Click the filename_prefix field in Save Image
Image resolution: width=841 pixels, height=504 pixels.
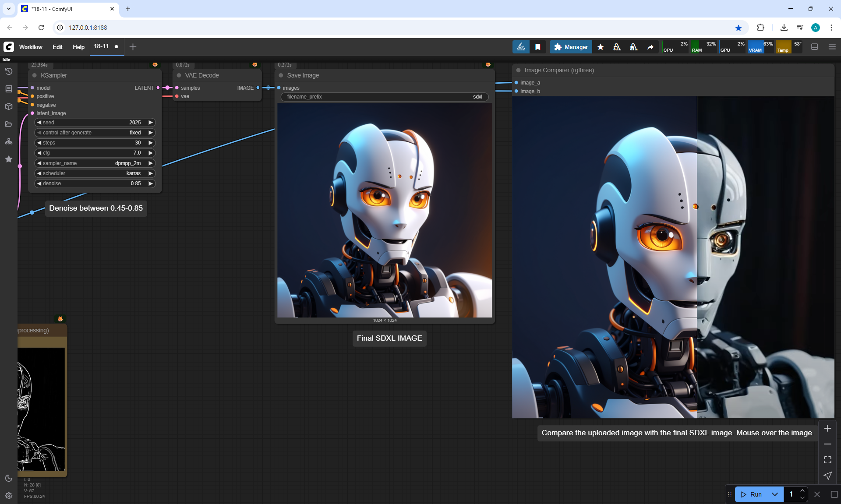coord(384,97)
